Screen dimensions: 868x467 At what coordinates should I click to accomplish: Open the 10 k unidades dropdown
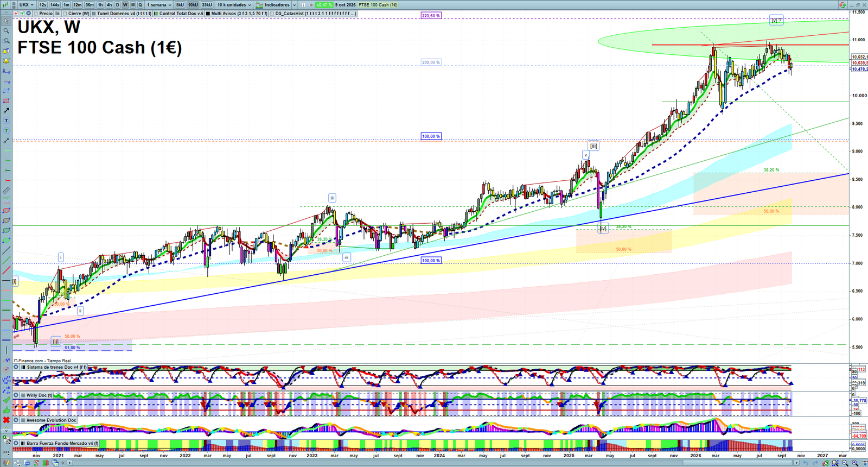click(234, 5)
